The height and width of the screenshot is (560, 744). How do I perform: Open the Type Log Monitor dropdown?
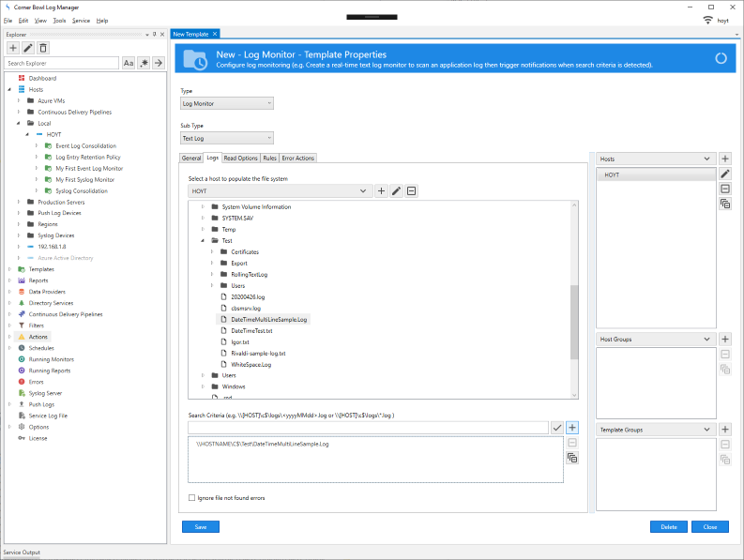coord(227,103)
